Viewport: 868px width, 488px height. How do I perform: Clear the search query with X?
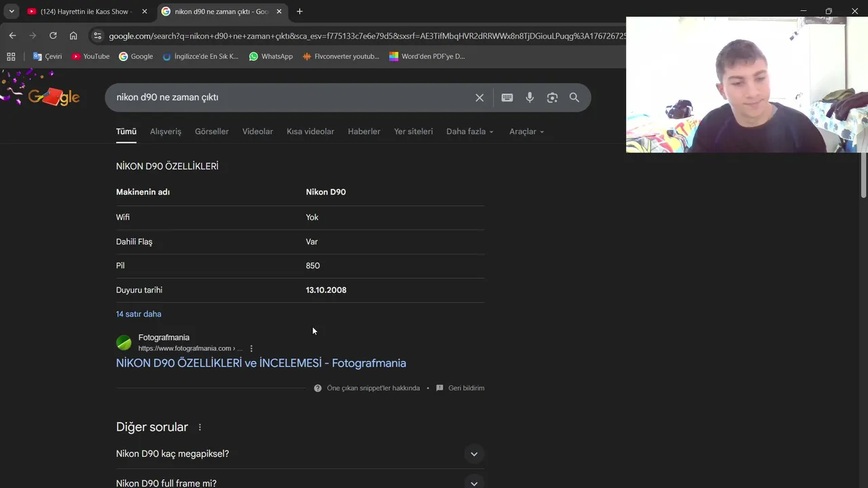479,98
